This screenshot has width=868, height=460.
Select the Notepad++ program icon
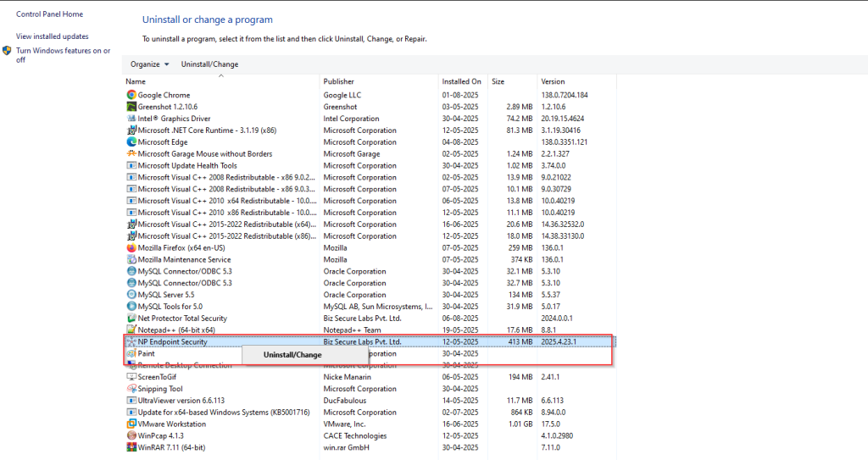click(131, 330)
